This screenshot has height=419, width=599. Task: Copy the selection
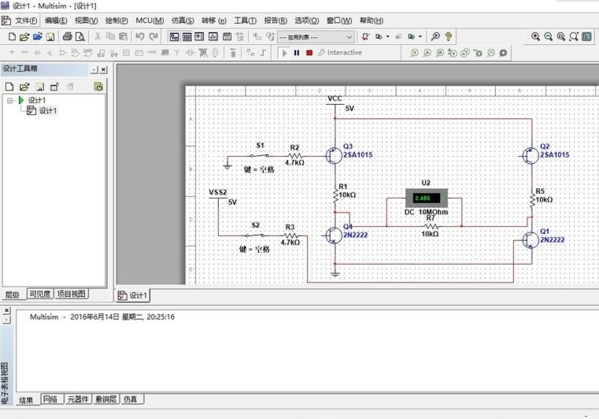coord(110,36)
